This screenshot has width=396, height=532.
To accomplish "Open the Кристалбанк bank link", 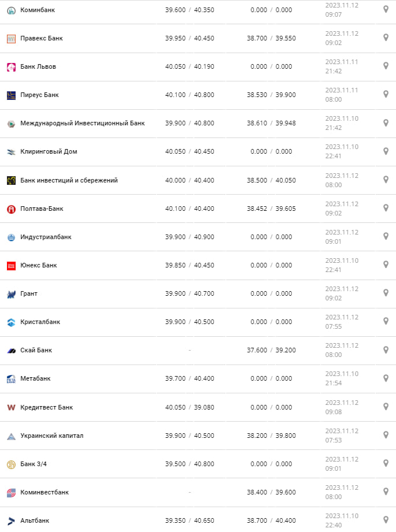I will (x=40, y=322).
